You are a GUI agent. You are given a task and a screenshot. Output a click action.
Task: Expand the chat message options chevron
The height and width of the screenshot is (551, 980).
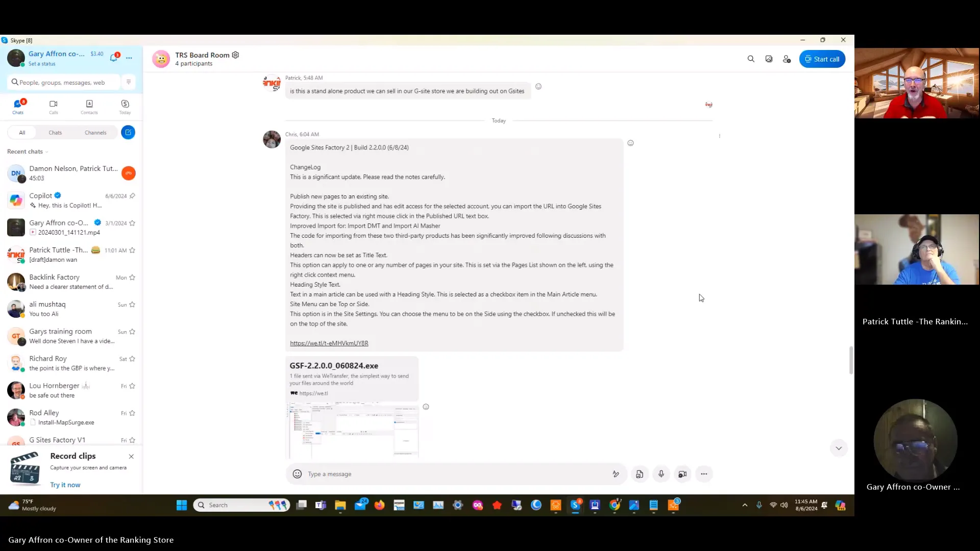click(839, 448)
